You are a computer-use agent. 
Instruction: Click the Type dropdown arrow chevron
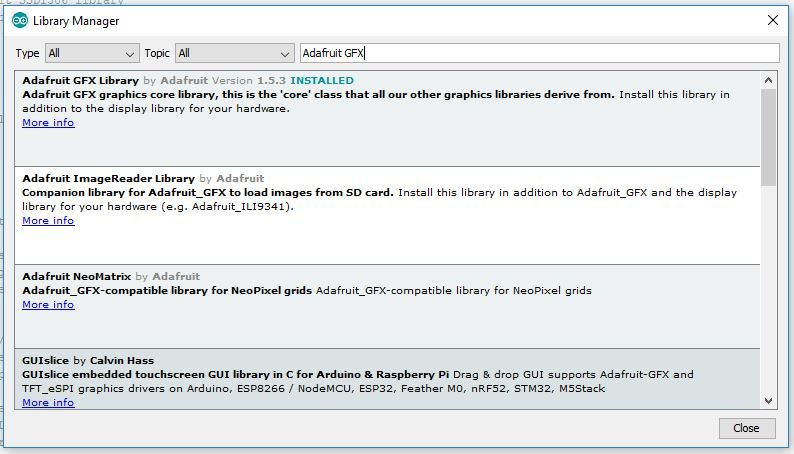tap(130, 54)
